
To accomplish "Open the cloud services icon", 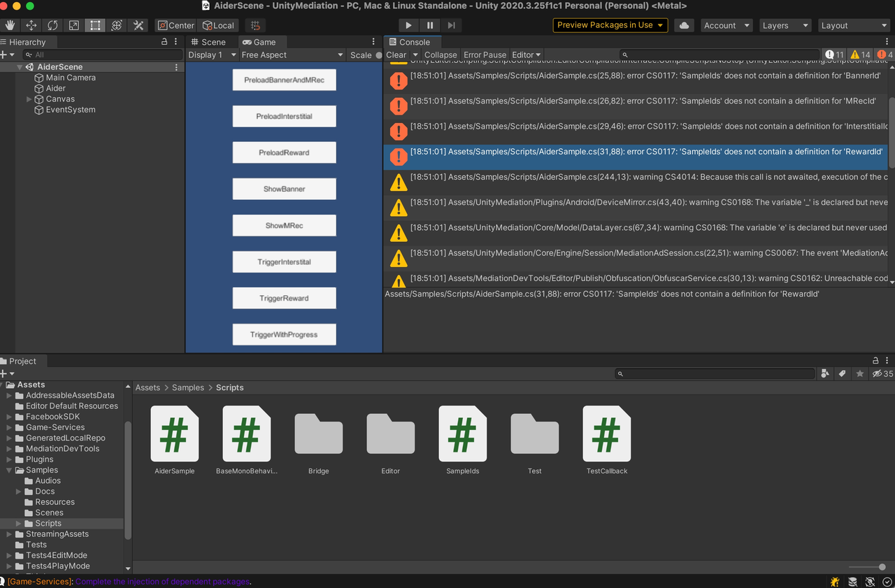I will 684,25.
